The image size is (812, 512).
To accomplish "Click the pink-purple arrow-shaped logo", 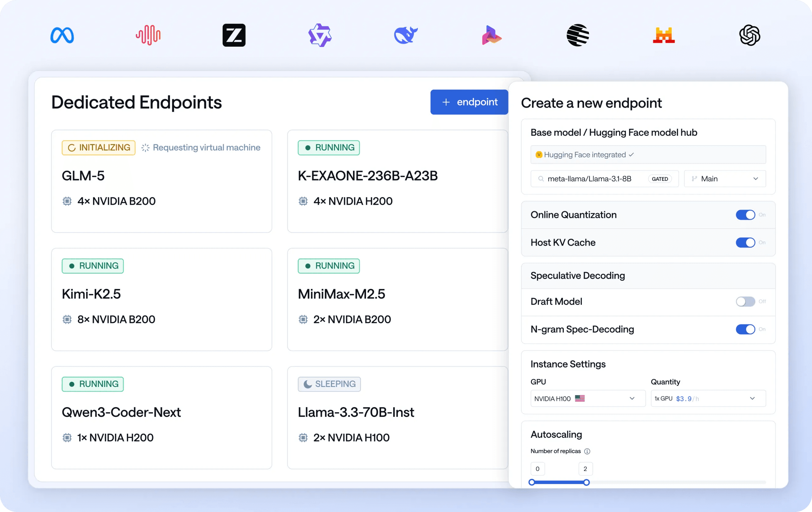I will [492, 35].
